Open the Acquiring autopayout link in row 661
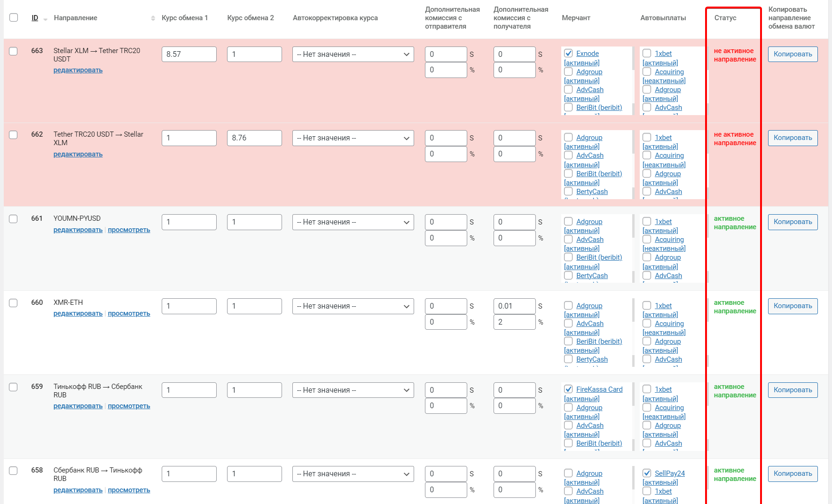This screenshot has width=832, height=504. pyautogui.click(x=669, y=240)
